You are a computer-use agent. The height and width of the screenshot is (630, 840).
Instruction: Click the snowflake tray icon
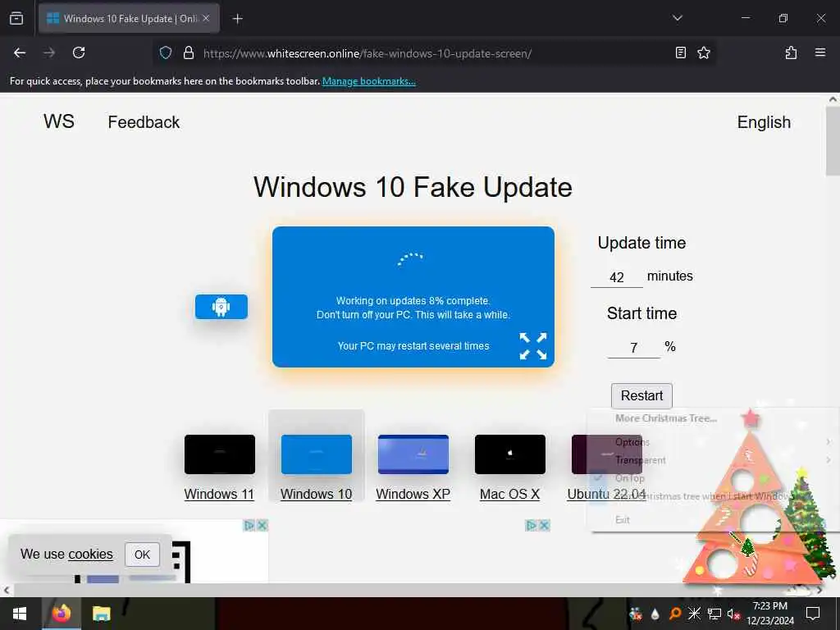(694, 614)
